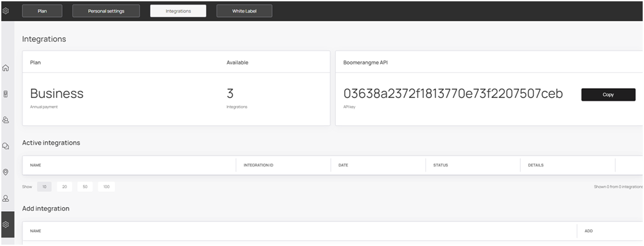Click the STATUS column header
644x246 pixels.
[x=441, y=165]
